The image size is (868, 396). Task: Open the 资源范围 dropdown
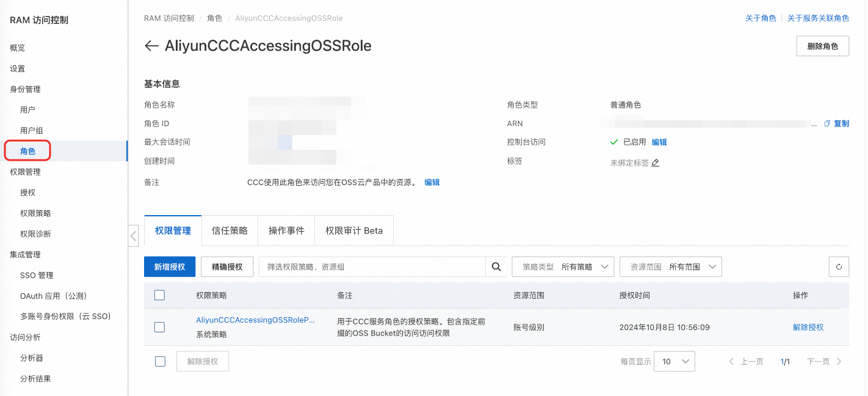671,266
